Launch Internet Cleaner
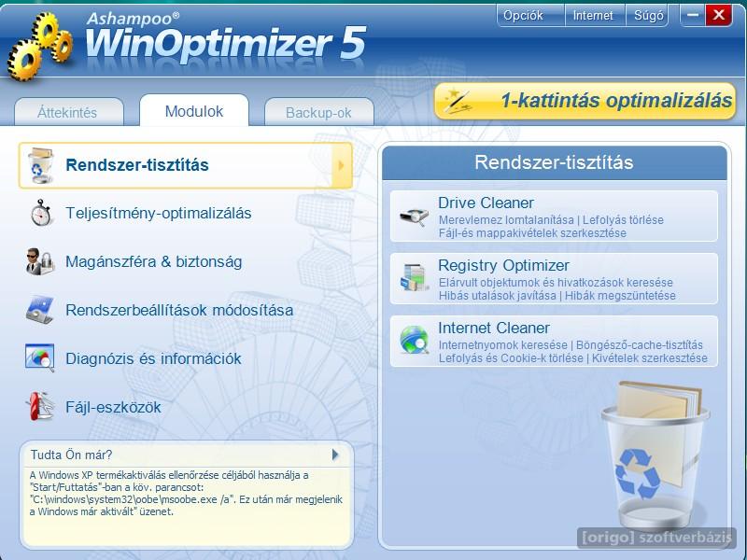The width and height of the screenshot is (747, 560). click(x=554, y=341)
